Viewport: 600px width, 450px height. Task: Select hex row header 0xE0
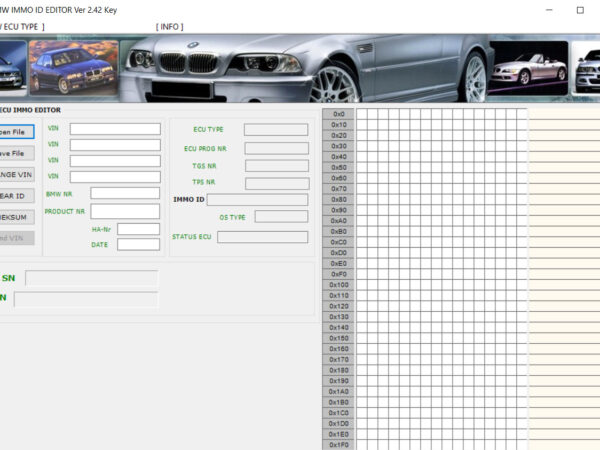(338, 264)
